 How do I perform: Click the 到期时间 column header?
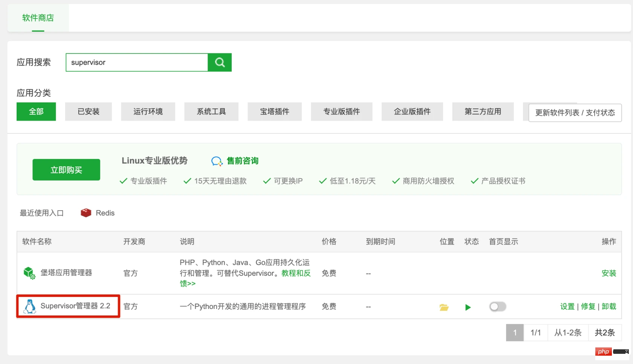(x=381, y=242)
